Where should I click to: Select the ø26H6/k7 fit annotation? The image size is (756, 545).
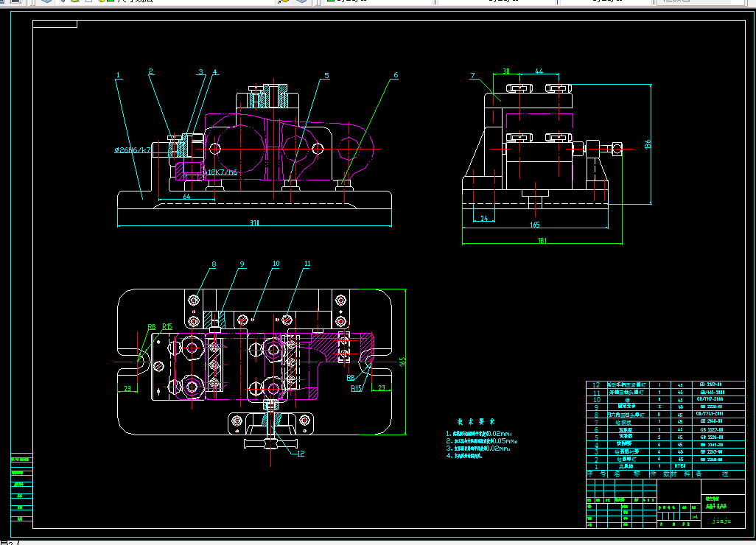coord(133,150)
